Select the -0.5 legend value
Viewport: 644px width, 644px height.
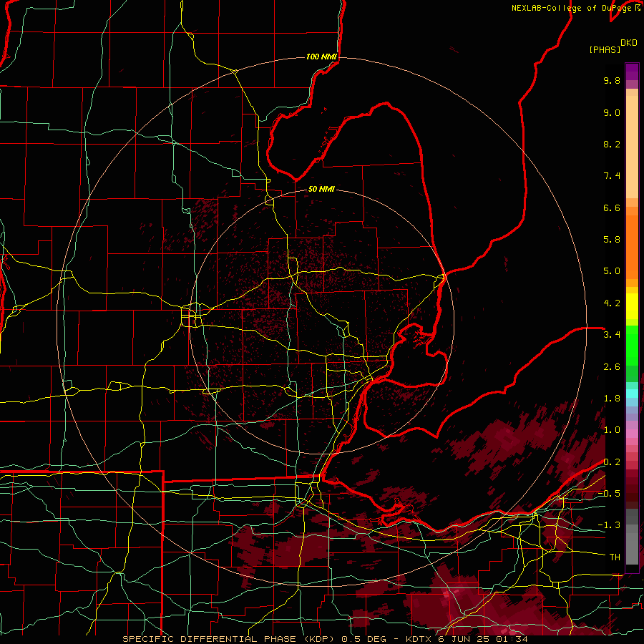coord(609,494)
